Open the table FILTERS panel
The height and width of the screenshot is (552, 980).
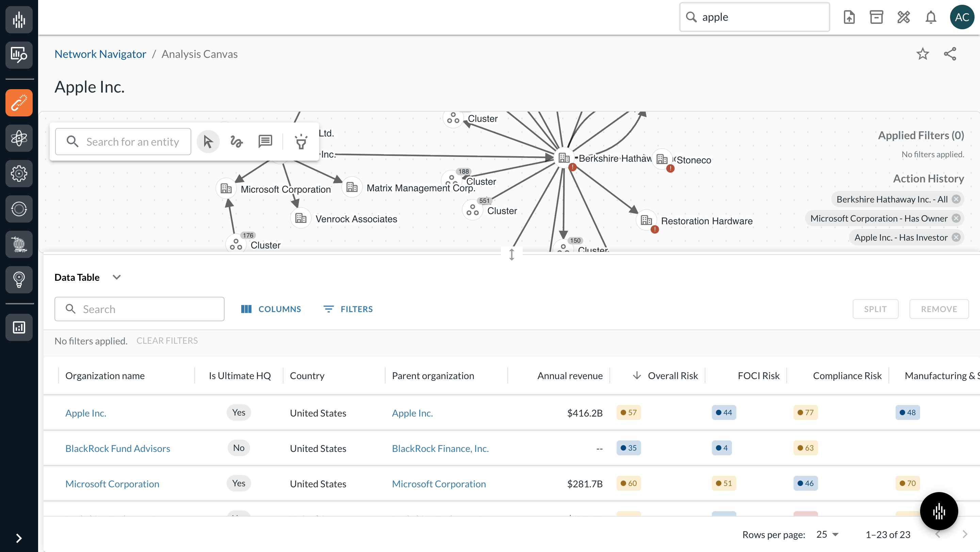[348, 309]
